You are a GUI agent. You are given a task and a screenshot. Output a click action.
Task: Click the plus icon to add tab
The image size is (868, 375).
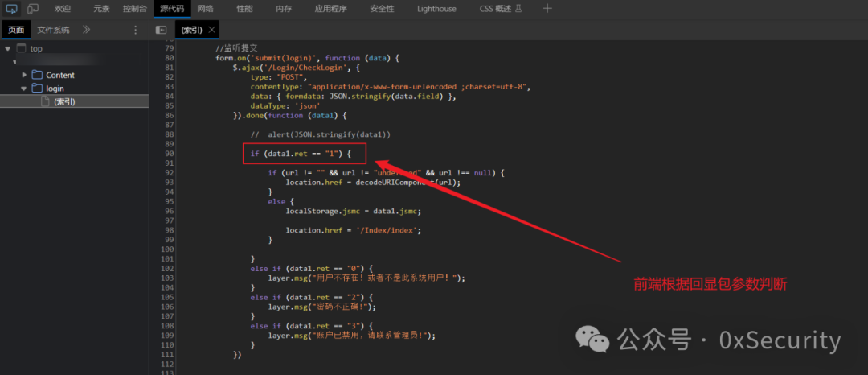tap(547, 8)
